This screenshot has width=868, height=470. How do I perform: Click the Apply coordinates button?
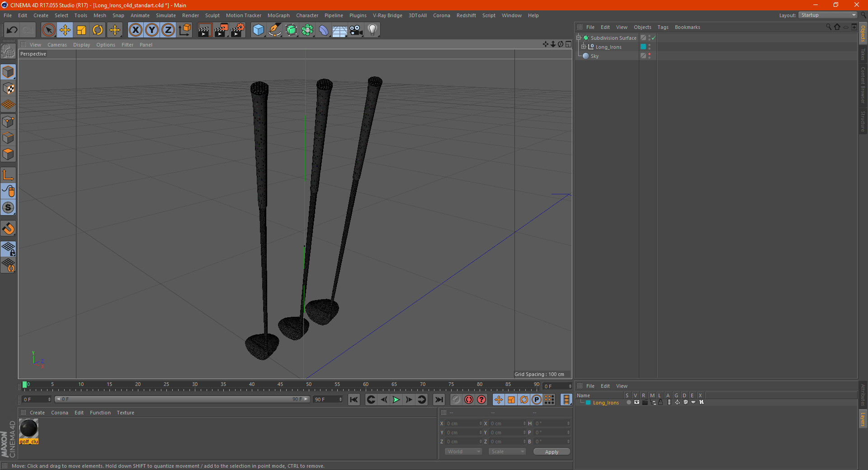pyautogui.click(x=552, y=452)
